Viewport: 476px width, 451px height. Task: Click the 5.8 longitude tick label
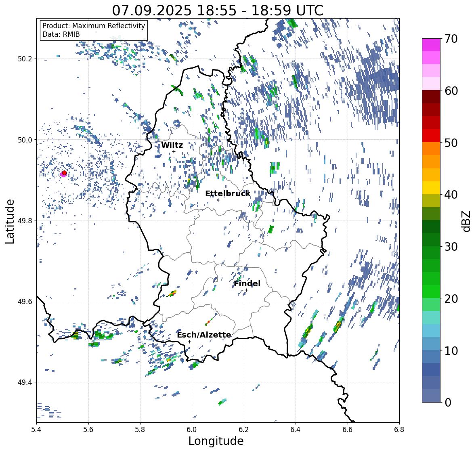tap(140, 429)
